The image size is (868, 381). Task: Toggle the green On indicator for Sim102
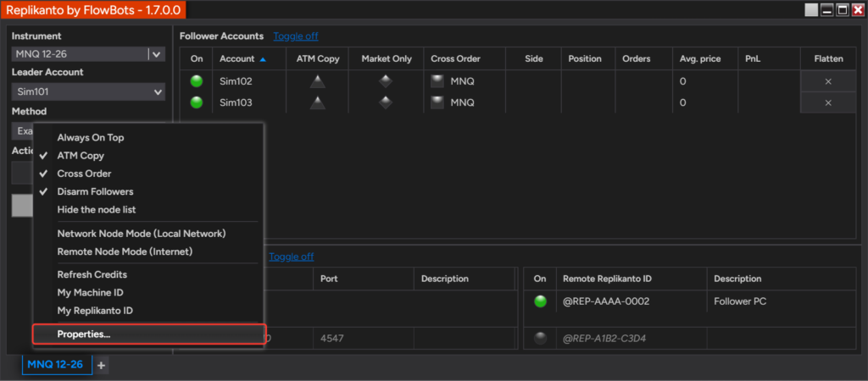(197, 81)
